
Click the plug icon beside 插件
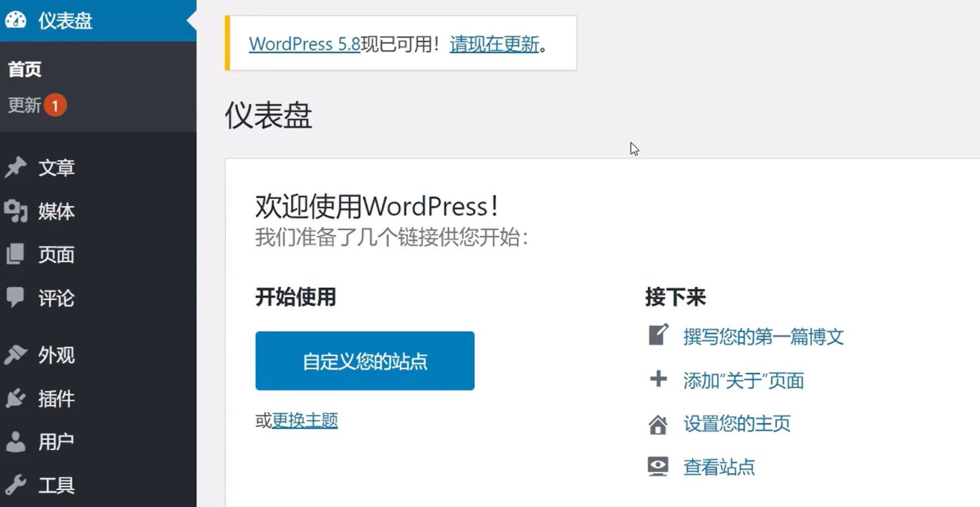pos(16,398)
